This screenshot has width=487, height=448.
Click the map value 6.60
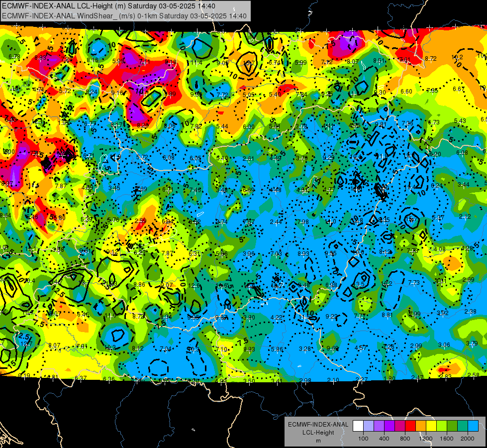tap(406, 92)
